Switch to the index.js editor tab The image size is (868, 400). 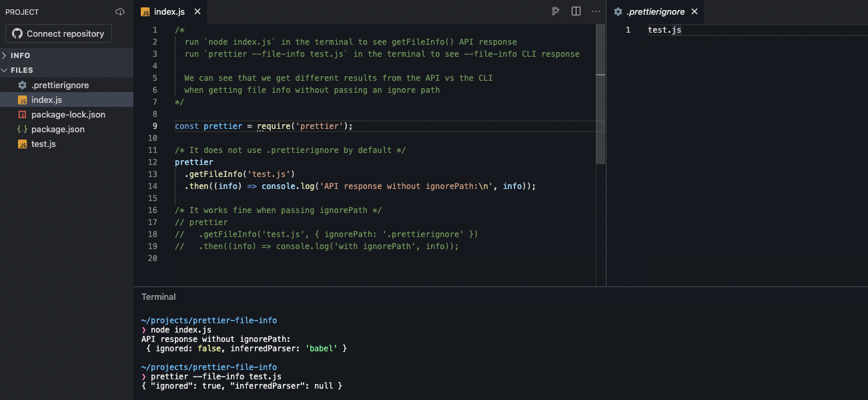[169, 11]
